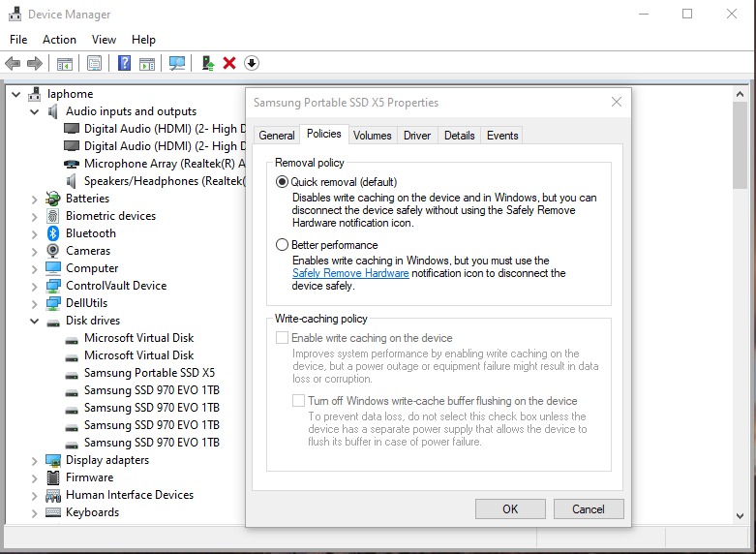Image resolution: width=756 pixels, height=554 pixels.
Task: Click the device tree scrollbar down arrow
Action: point(740,515)
